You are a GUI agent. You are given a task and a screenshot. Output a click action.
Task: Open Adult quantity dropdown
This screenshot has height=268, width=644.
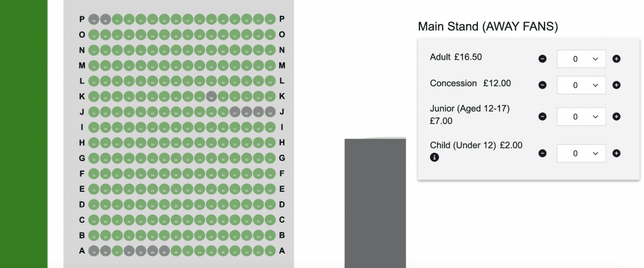[581, 59]
